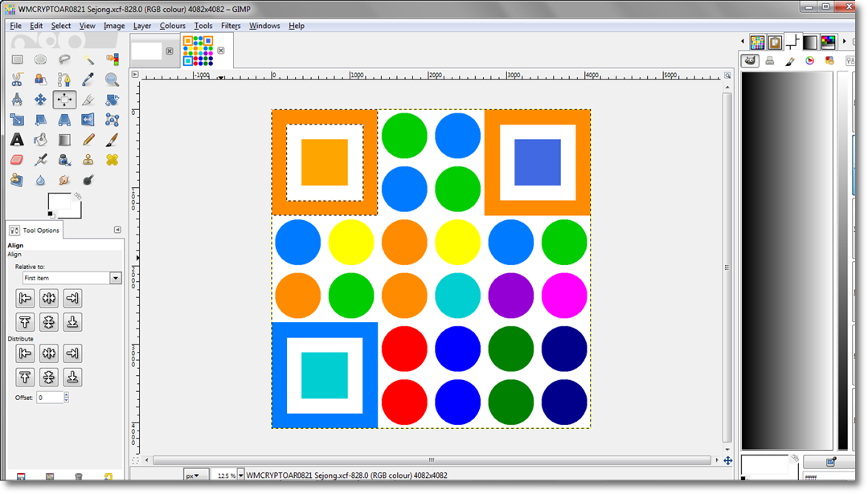Open the Tool Options tab configuration menu
Viewport: 868px width, 494px height.
click(117, 230)
